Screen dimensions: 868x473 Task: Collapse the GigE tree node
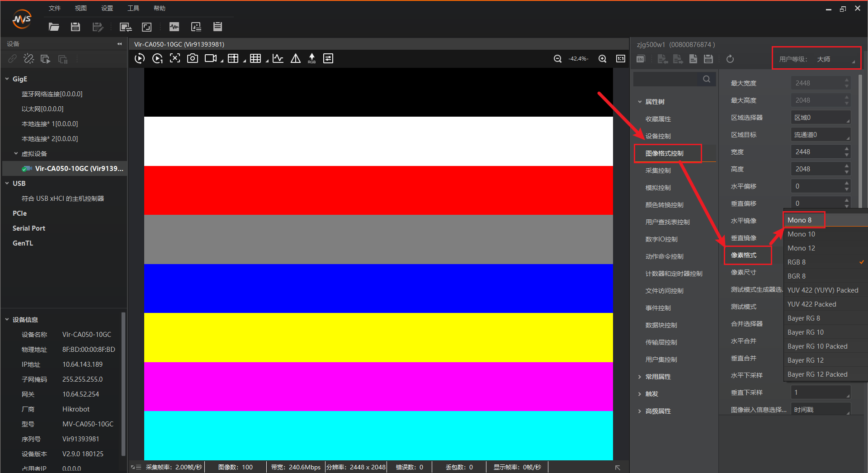tap(7, 79)
